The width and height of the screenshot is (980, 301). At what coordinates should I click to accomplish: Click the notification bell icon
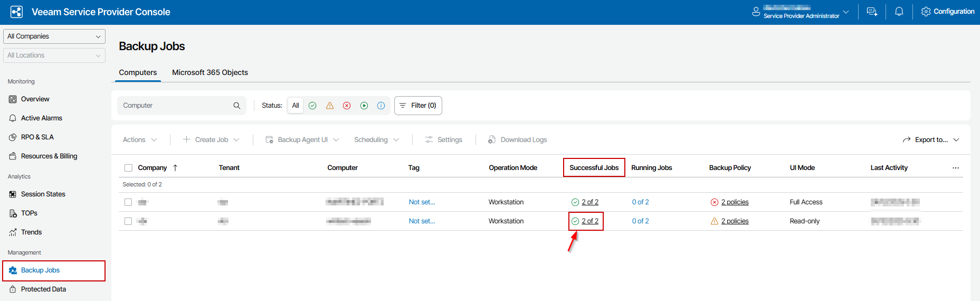[x=899, y=12]
